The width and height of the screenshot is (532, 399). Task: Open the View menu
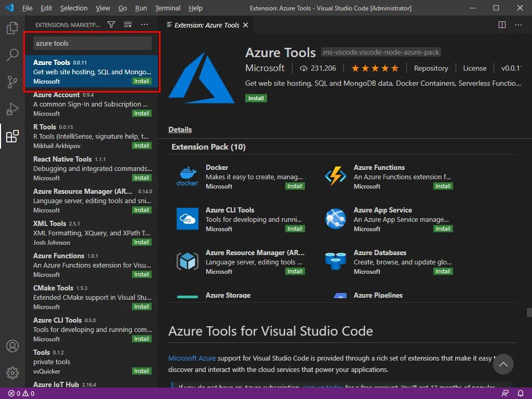[x=102, y=8]
